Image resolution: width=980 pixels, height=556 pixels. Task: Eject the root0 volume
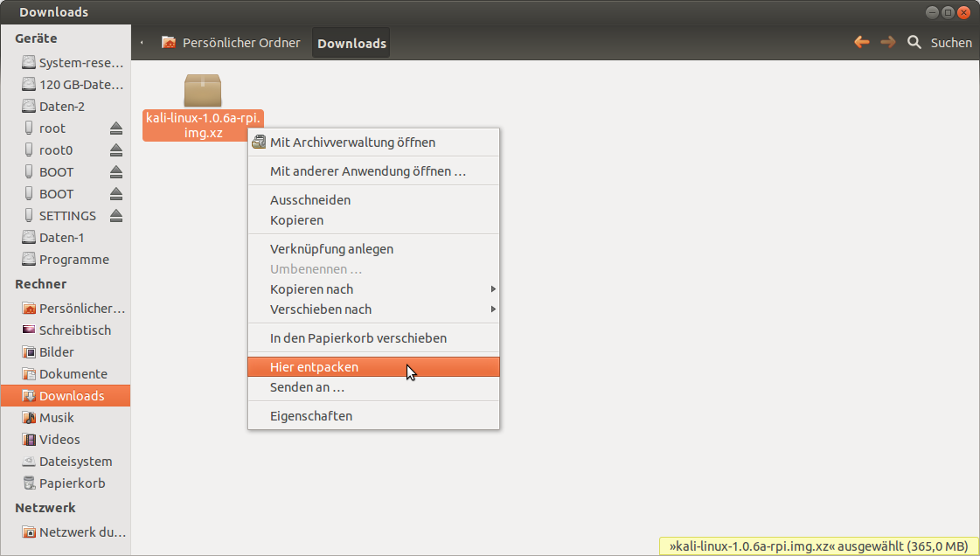(116, 150)
